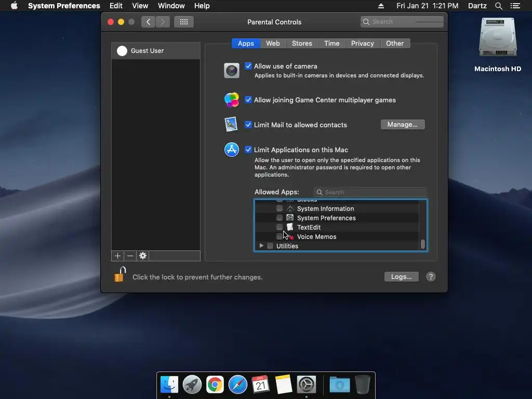Remove user with the minus button

coord(130,256)
